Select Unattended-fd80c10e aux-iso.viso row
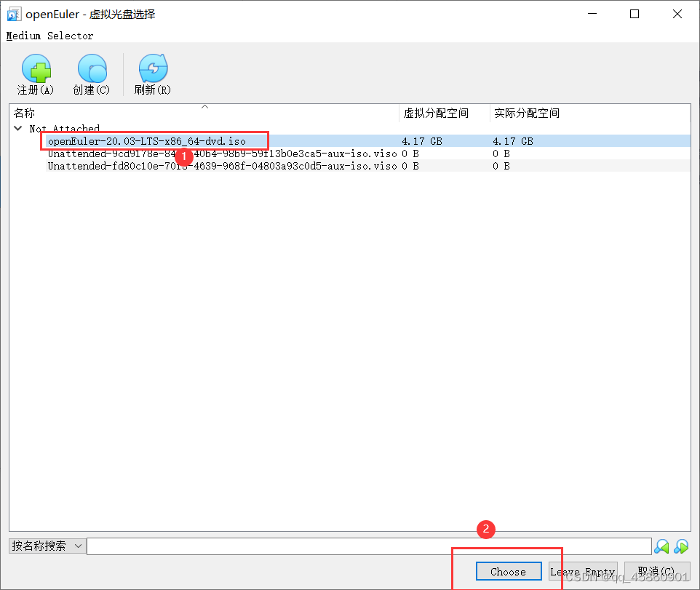Screen dimensions: 700x590 (x=368, y=166)
